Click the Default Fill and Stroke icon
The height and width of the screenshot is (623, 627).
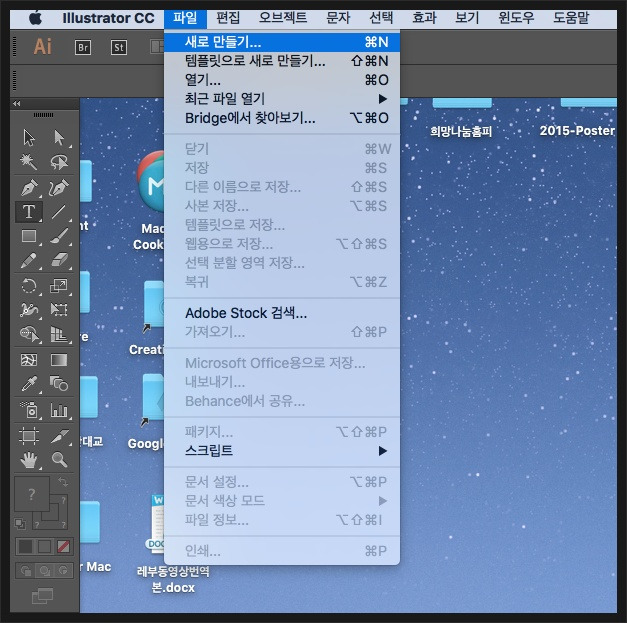[x=20, y=523]
